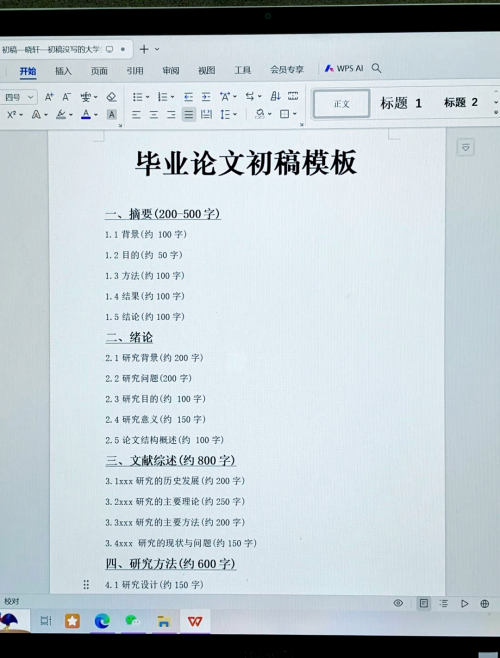
Task: Switch to page layout view
Action: point(424,603)
